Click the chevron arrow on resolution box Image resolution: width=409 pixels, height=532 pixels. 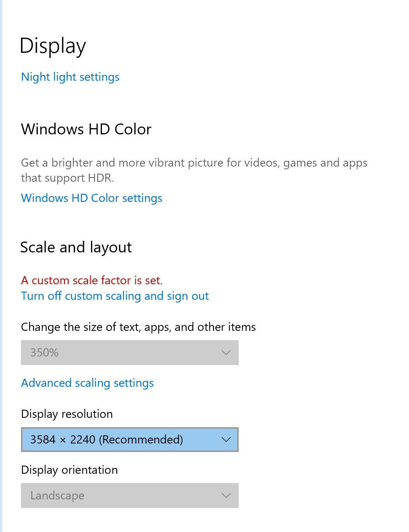point(226,440)
